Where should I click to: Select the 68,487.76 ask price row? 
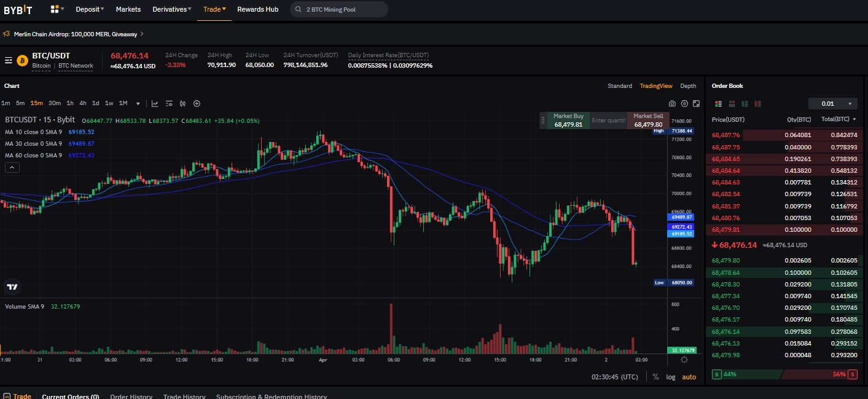[x=784, y=135]
